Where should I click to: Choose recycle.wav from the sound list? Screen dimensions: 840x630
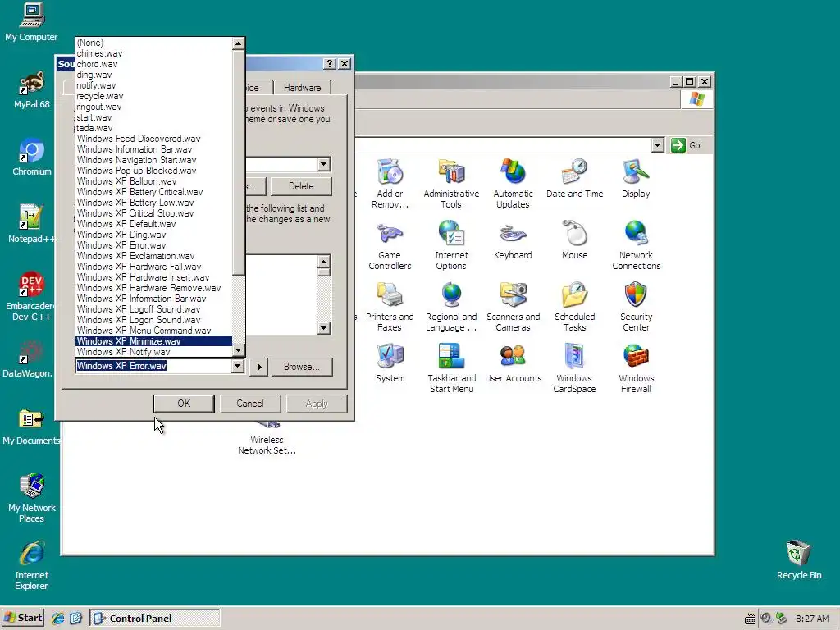click(153, 96)
